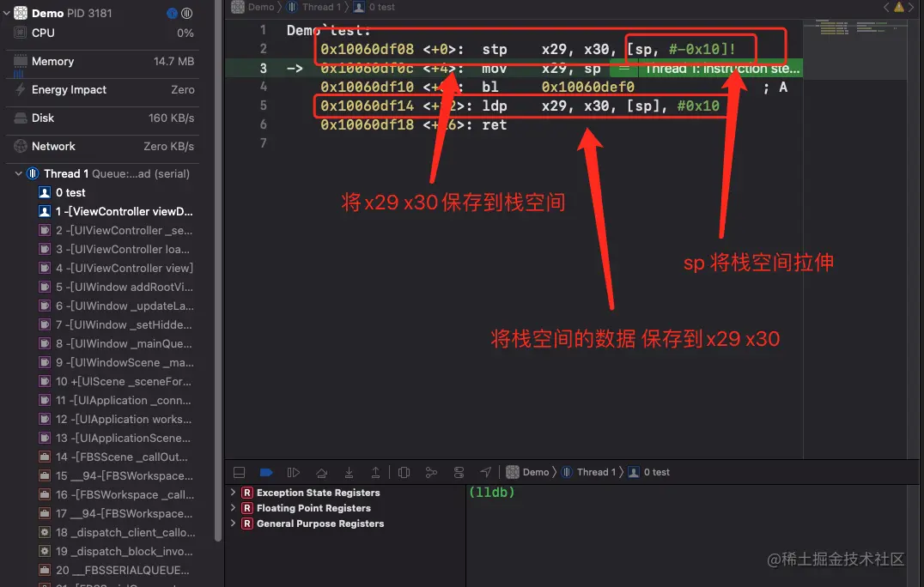Collapse the Thread 1 queue list
Image resolution: width=924 pixels, height=587 pixels.
[18, 173]
